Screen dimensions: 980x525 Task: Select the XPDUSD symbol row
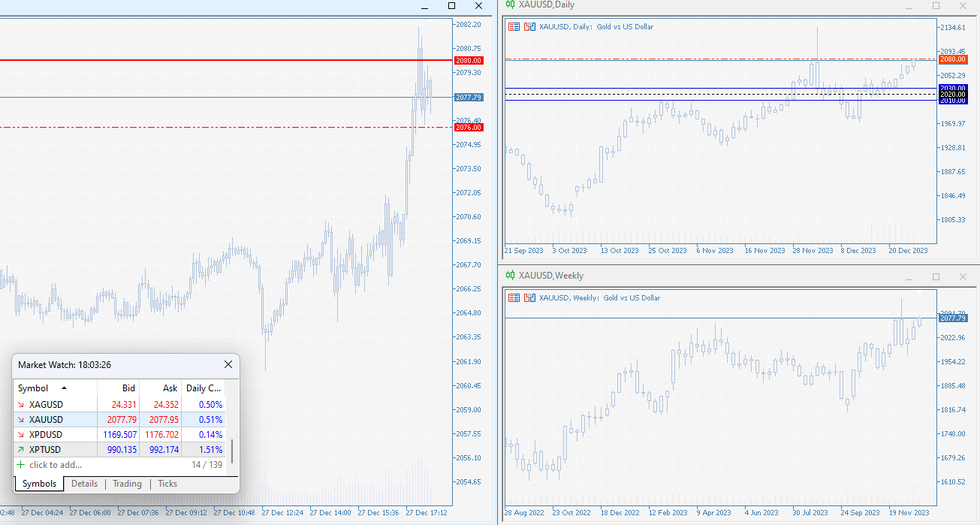(120, 435)
